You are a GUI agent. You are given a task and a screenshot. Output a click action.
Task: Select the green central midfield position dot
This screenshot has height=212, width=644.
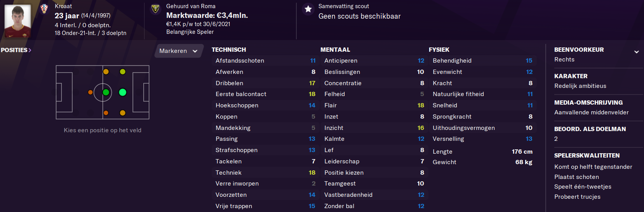pos(106,92)
